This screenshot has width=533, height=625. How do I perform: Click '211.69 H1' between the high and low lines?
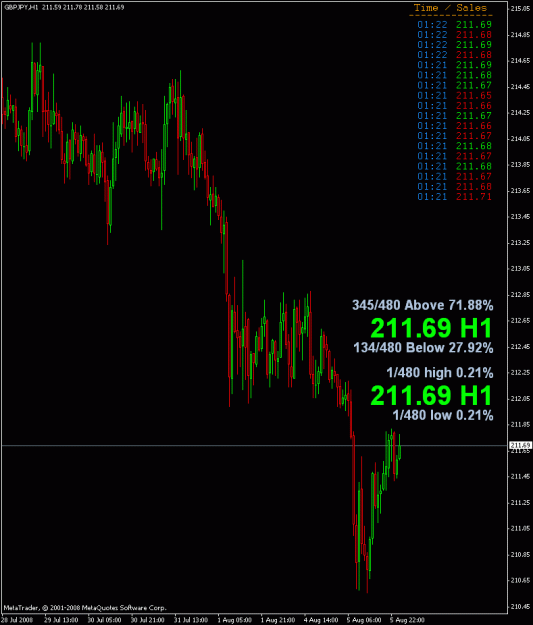tap(431, 395)
